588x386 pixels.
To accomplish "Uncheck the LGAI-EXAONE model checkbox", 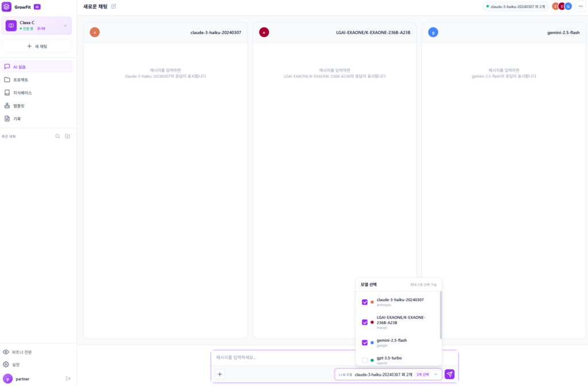I will (365, 322).
